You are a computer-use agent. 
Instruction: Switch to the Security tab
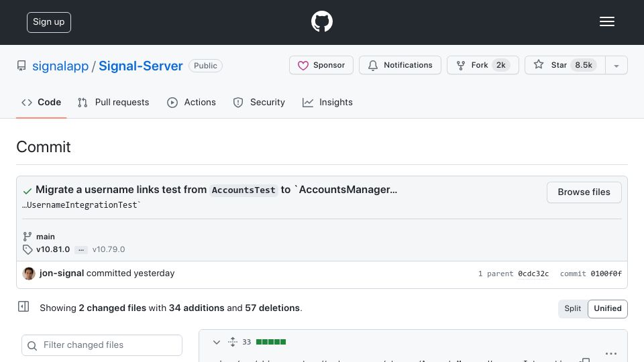(259, 102)
